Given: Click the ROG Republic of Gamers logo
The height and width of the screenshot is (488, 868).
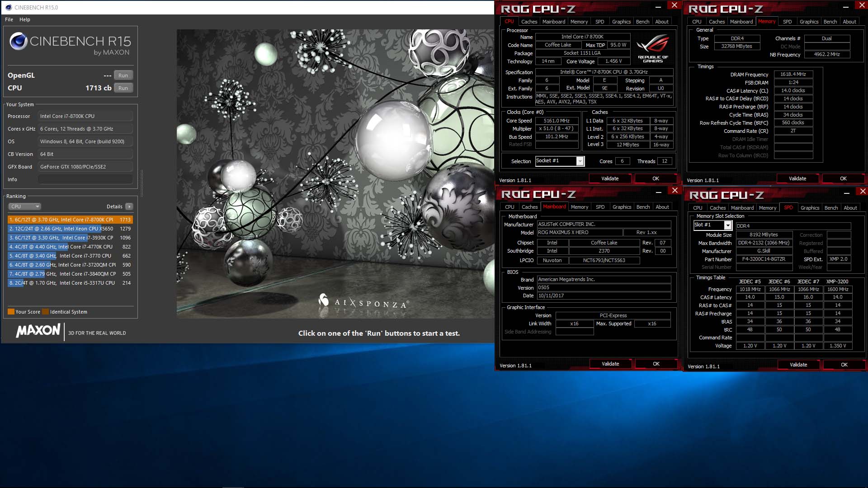Looking at the screenshot, I should [653, 49].
